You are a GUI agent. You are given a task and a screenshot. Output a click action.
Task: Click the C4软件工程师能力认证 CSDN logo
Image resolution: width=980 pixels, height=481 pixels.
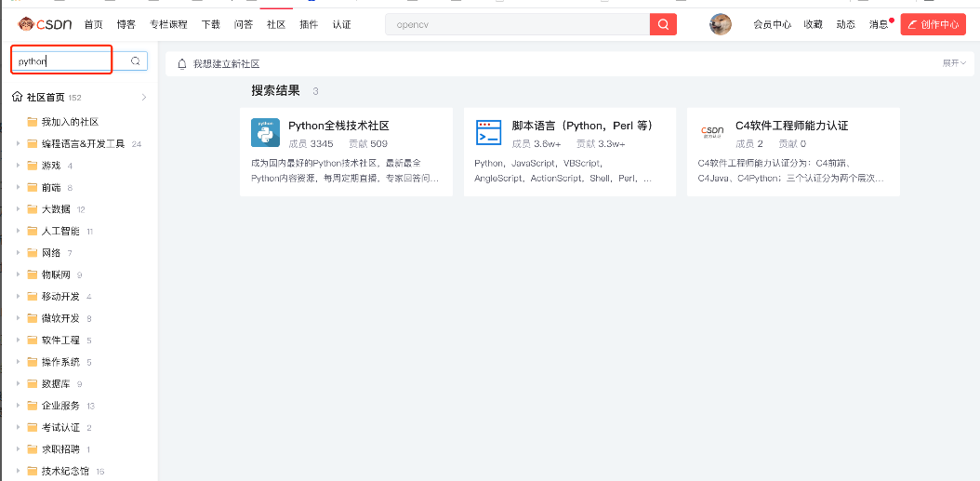tap(712, 130)
